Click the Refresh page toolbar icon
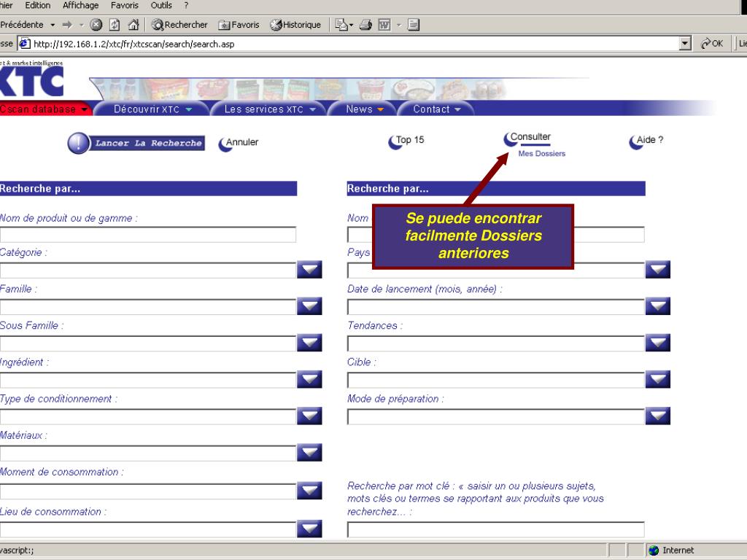Image resolution: width=747 pixels, height=560 pixels. coord(115,25)
